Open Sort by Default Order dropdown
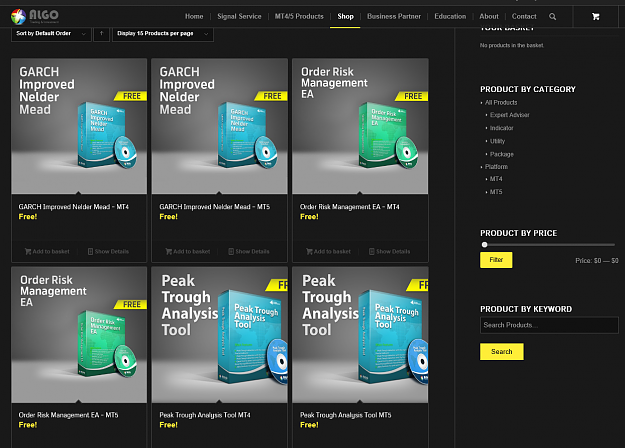Viewport: 625px width, 448px height. coord(51,33)
